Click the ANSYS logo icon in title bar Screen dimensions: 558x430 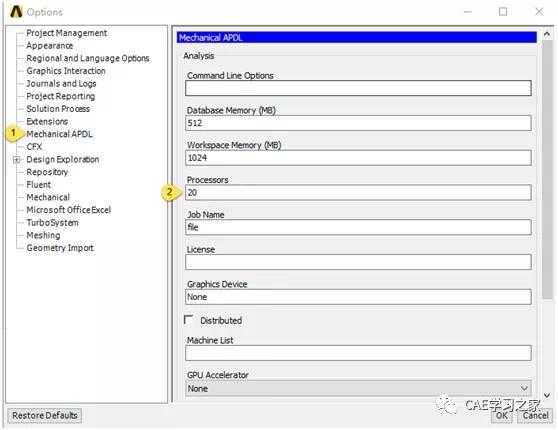[x=16, y=12]
